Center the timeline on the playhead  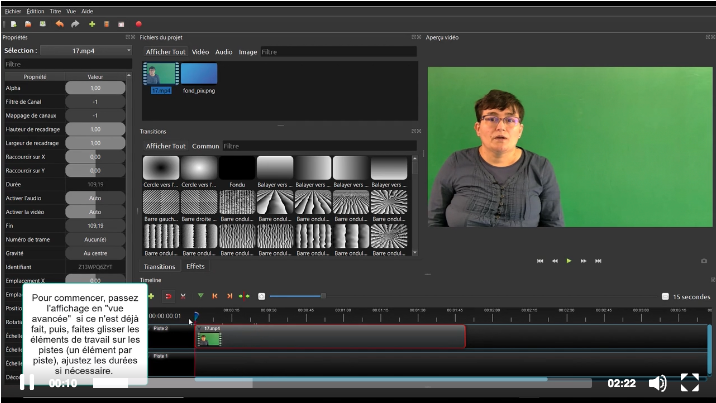click(x=244, y=296)
